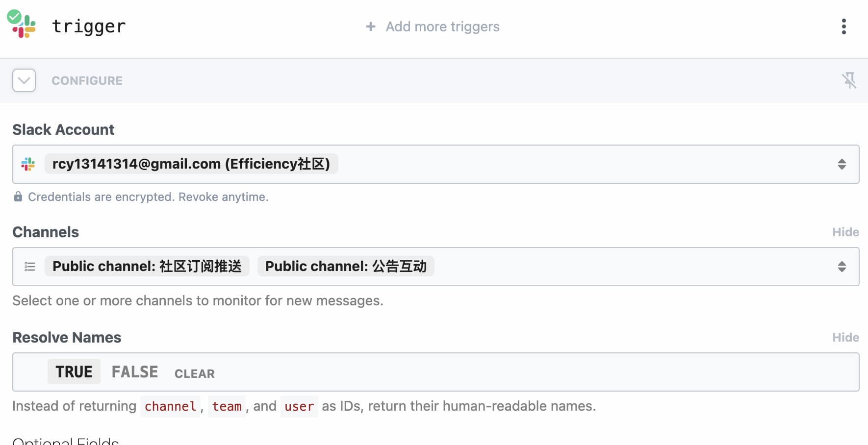868x445 pixels.
Task: Click the unpin icon in Configure bar
Action: [x=849, y=80]
